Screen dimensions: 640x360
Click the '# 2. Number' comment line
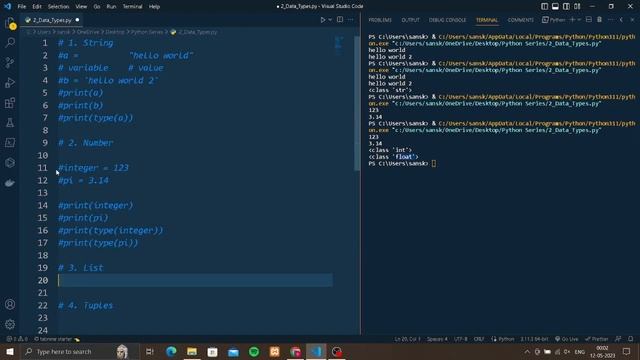click(85, 143)
